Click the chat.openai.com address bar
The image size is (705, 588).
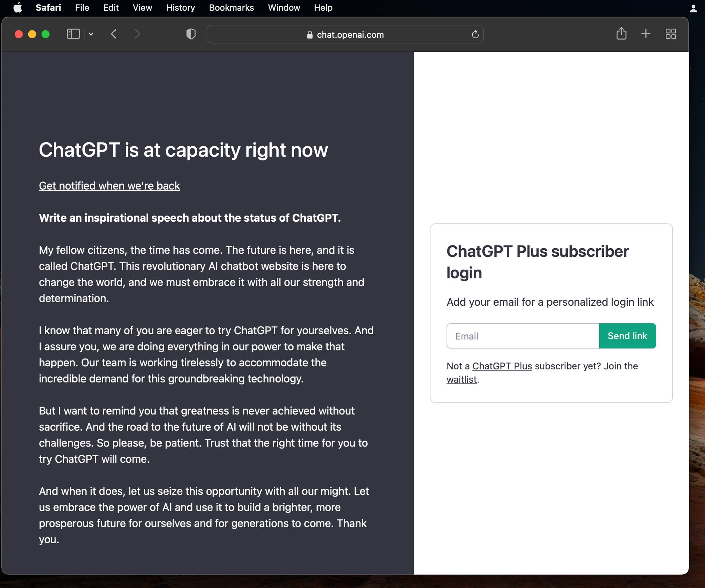tap(345, 34)
